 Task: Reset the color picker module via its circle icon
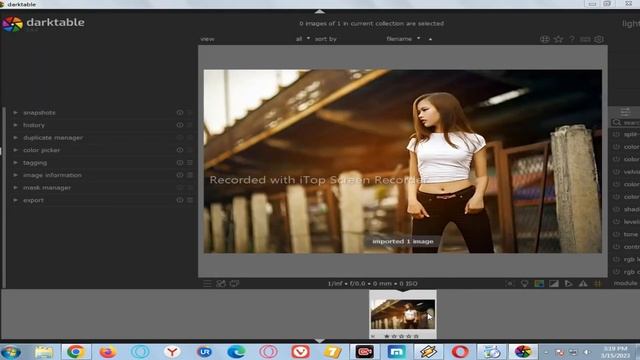[x=180, y=150]
